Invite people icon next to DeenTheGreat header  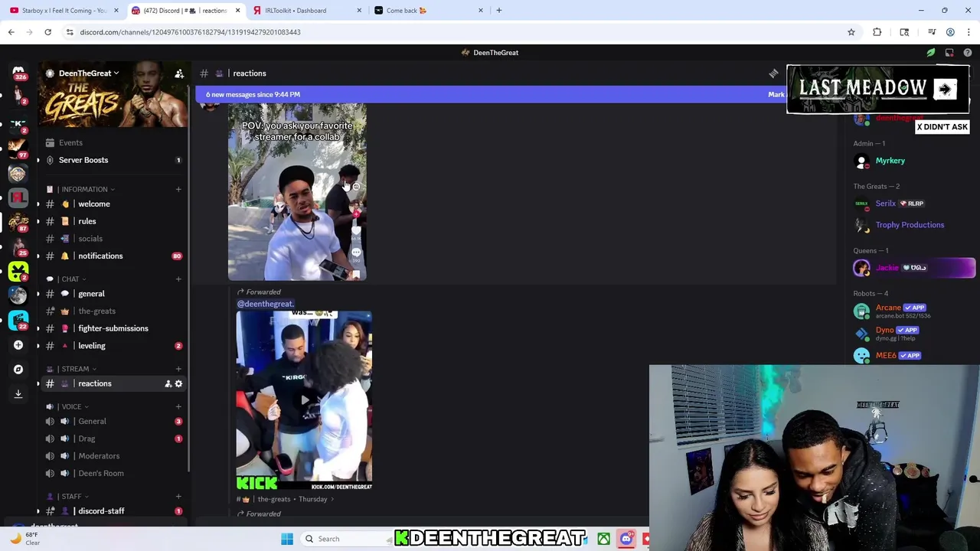(x=179, y=73)
